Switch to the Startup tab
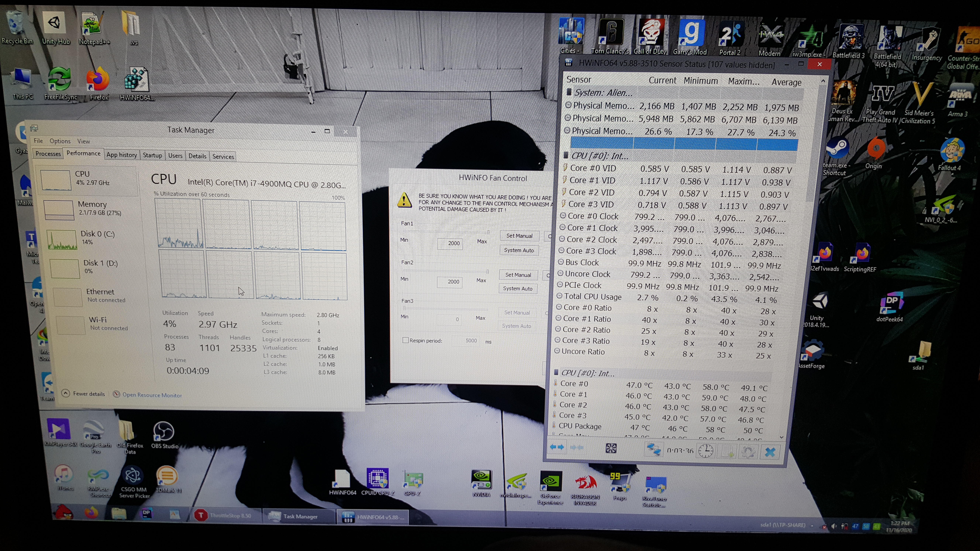The image size is (980, 551). tap(152, 155)
